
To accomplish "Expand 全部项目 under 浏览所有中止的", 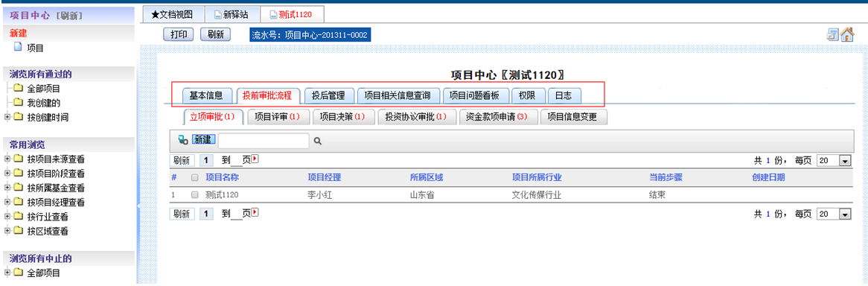I will click(7, 273).
